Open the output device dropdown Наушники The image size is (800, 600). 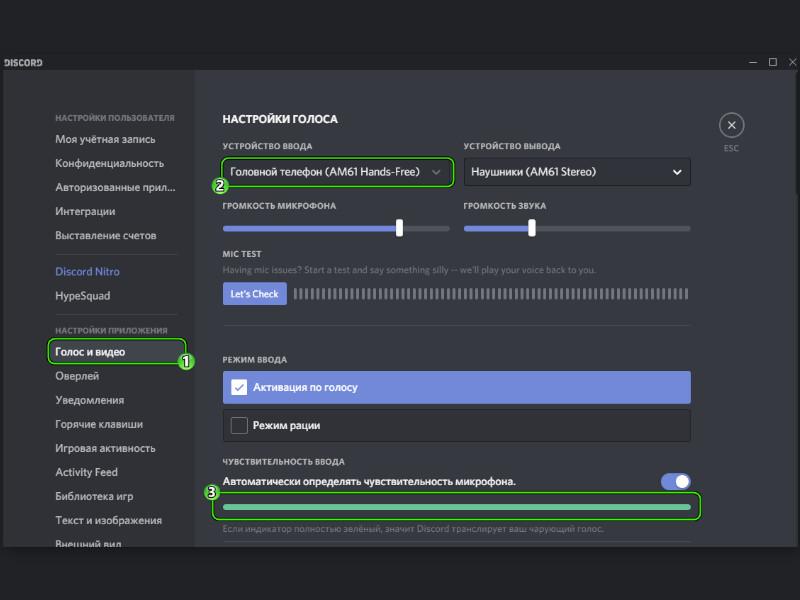pos(577,172)
